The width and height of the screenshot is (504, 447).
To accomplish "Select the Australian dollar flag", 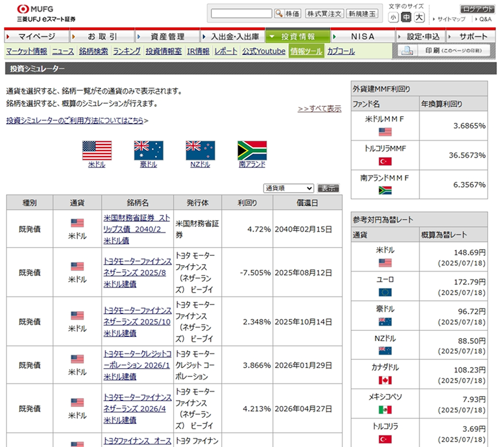I will [x=148, y=150].
